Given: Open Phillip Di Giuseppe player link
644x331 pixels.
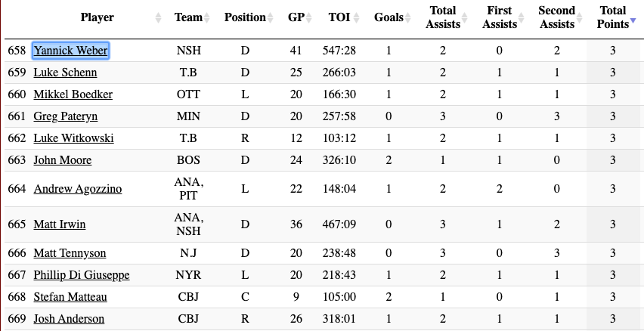Looking at the screenshot, I should [x=82, y=275].
